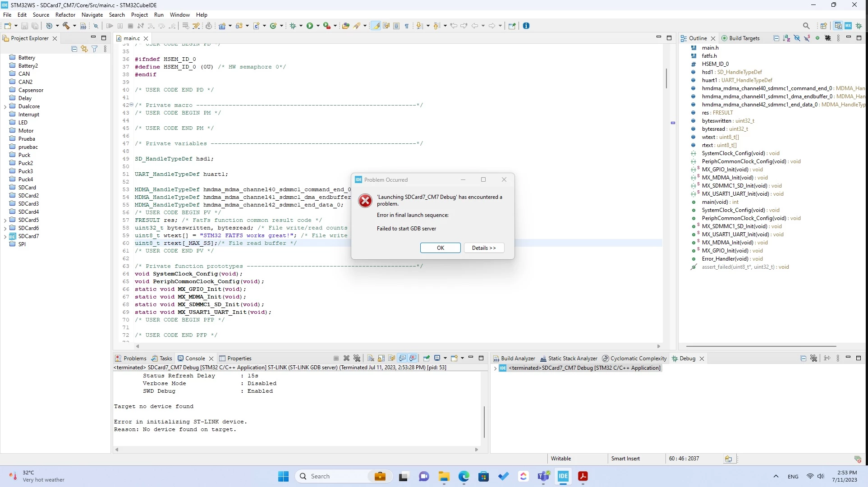Click the build hammer icon in toolbar
The width and height of the screenshot is (868, 487).
[x=66, y=26]
